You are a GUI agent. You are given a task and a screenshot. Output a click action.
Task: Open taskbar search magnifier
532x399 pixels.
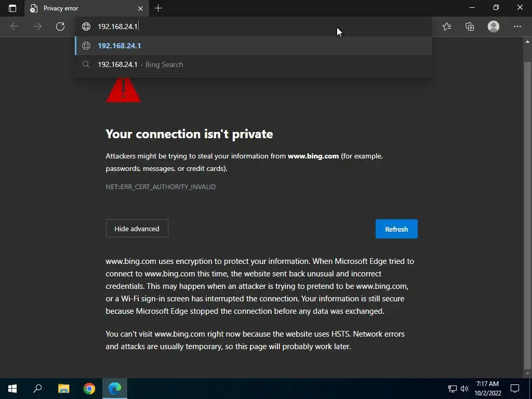point(37,389)
